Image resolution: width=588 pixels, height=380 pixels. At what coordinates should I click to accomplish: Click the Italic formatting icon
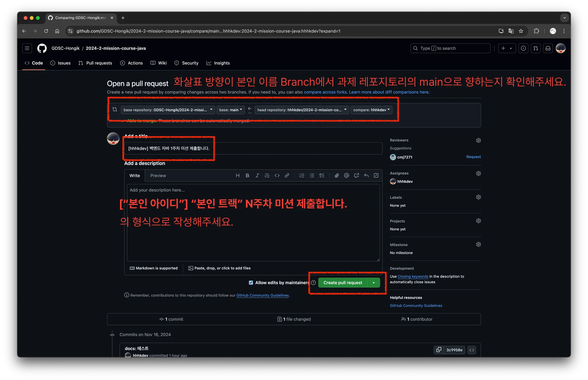pyautogui.click(x=257, y=176)
